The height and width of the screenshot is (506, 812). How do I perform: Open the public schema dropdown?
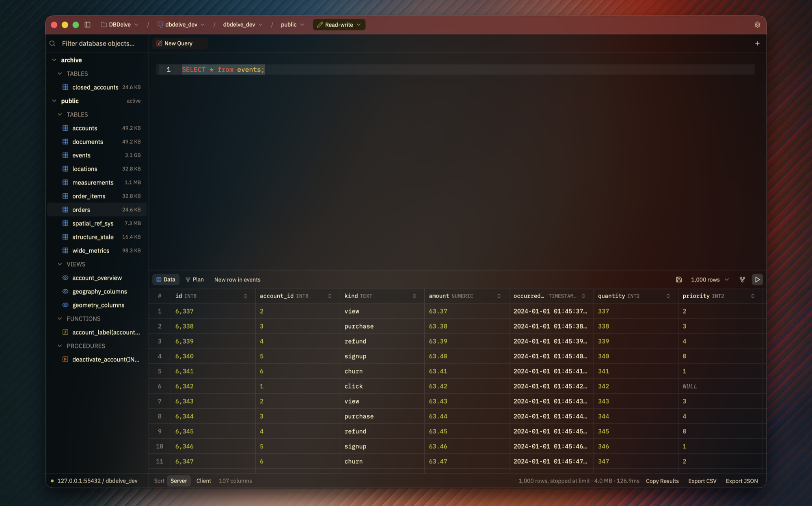pos(293,25)
